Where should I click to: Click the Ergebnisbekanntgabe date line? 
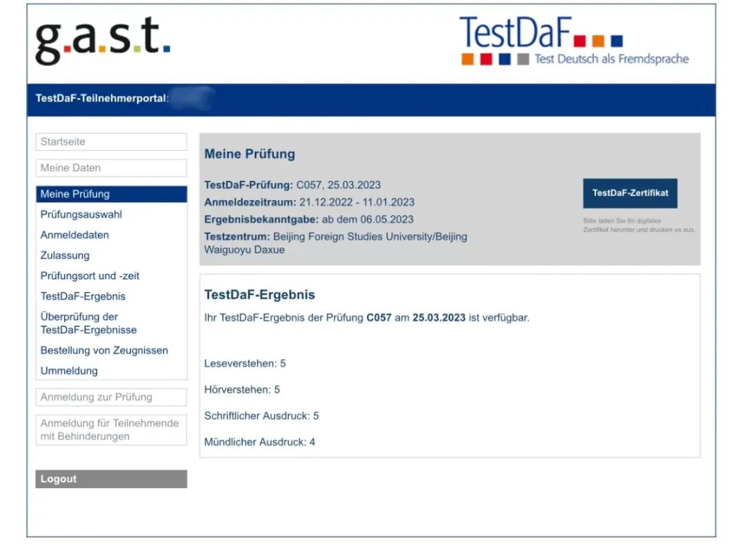pyautogui.click(x=309, y=219)
